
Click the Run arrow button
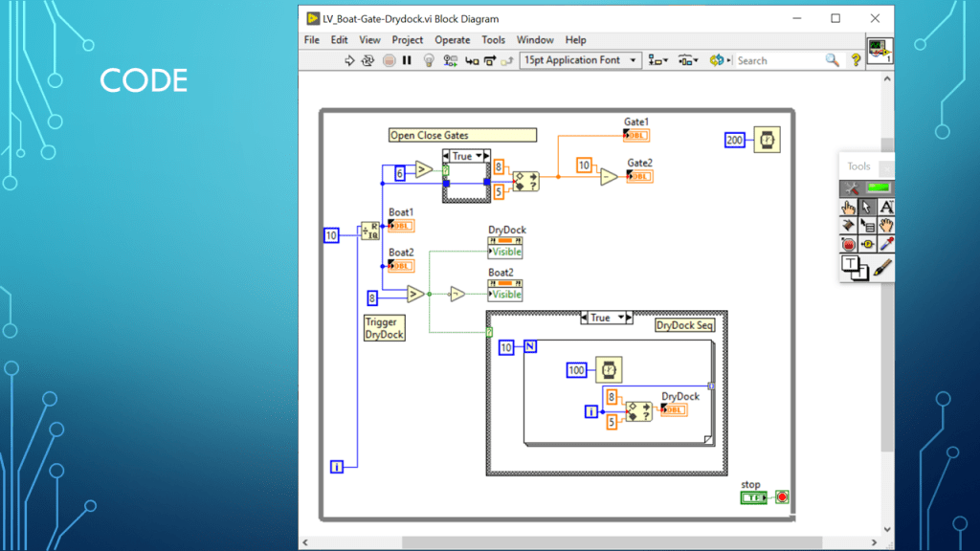349,60
